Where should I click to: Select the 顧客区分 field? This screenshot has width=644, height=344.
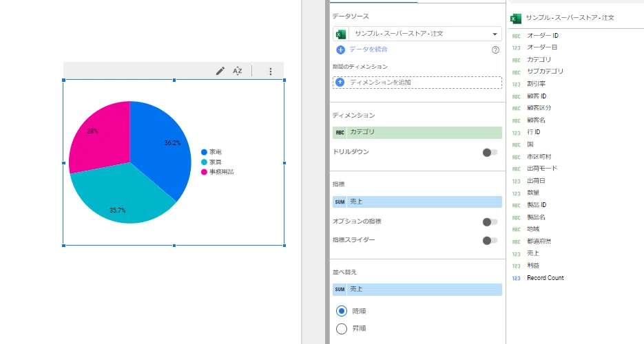(539, 108)
